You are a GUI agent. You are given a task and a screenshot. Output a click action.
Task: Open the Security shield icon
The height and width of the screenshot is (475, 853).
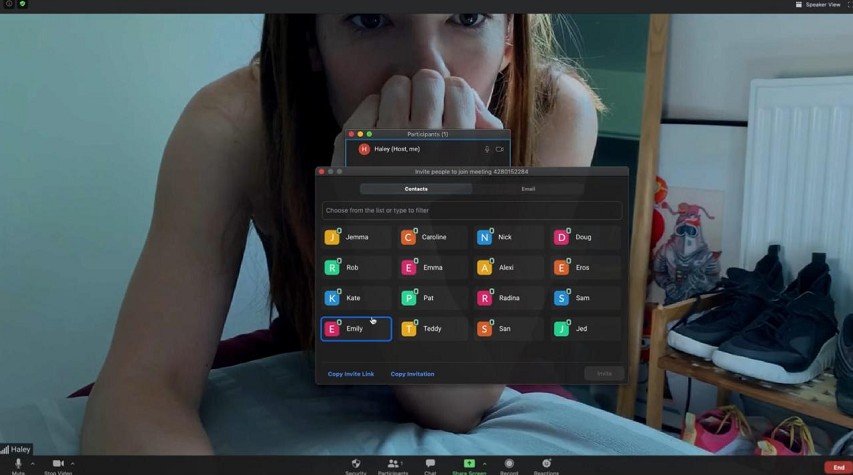pos(356,464)
